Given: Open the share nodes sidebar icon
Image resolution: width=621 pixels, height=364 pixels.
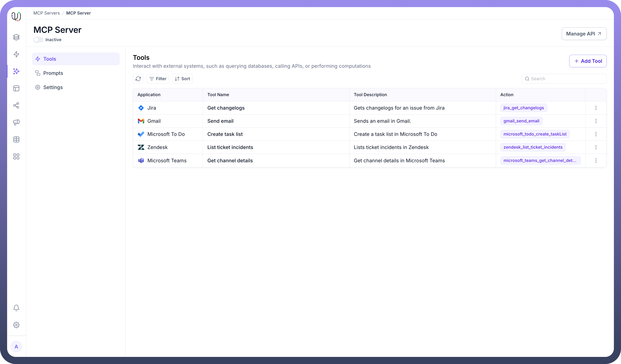Looking at the screenshot, I should point(16,105).
